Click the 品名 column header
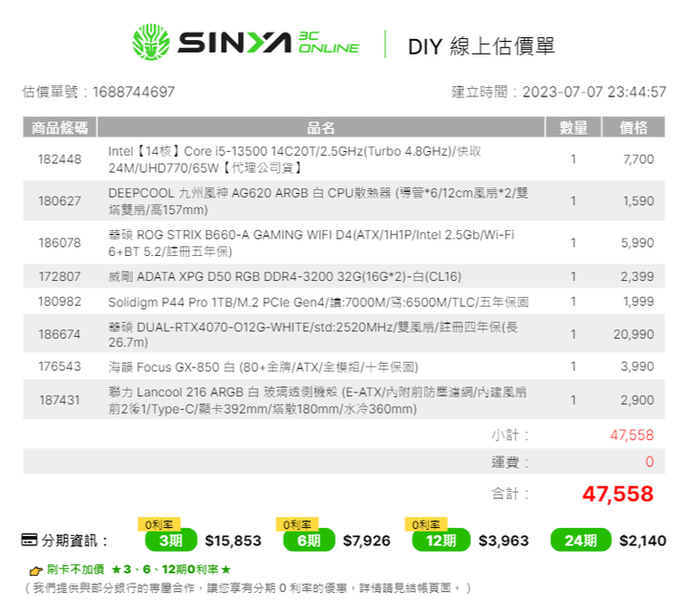This screenshot has height=616, width=688. point(321,128)
